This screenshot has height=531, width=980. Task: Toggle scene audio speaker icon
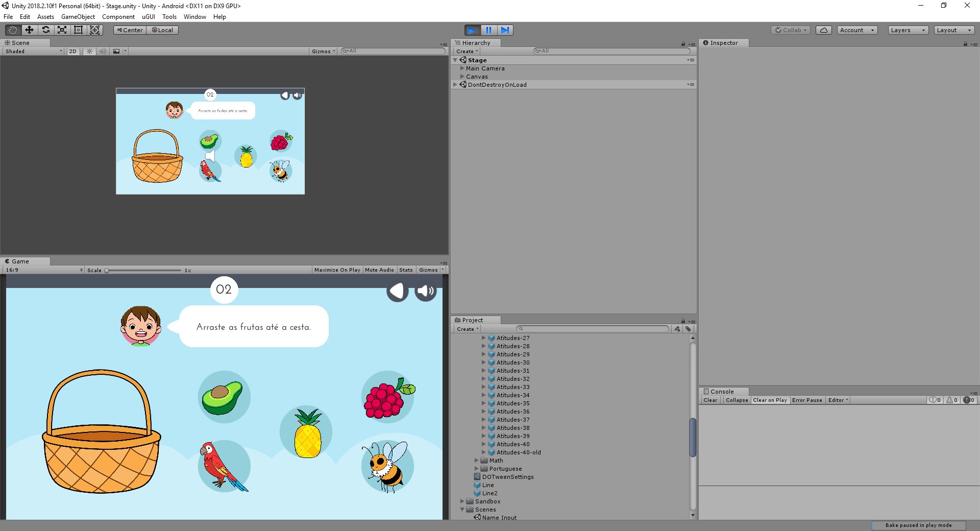coord(103,51)
